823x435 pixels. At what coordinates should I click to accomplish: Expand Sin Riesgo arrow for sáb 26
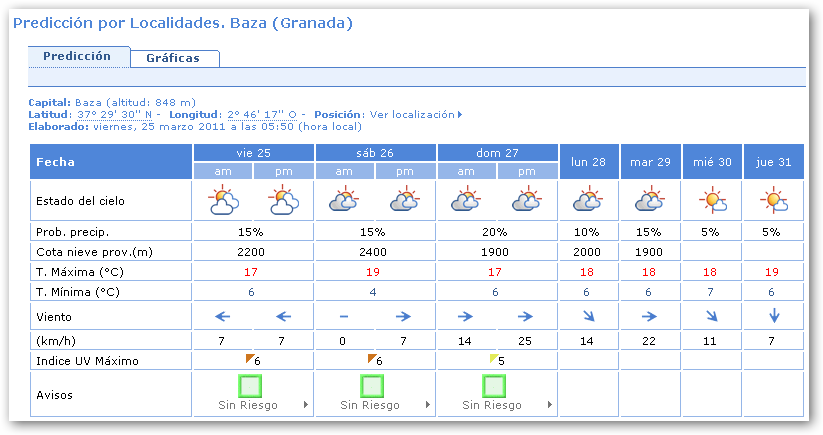tap(427, 406)
